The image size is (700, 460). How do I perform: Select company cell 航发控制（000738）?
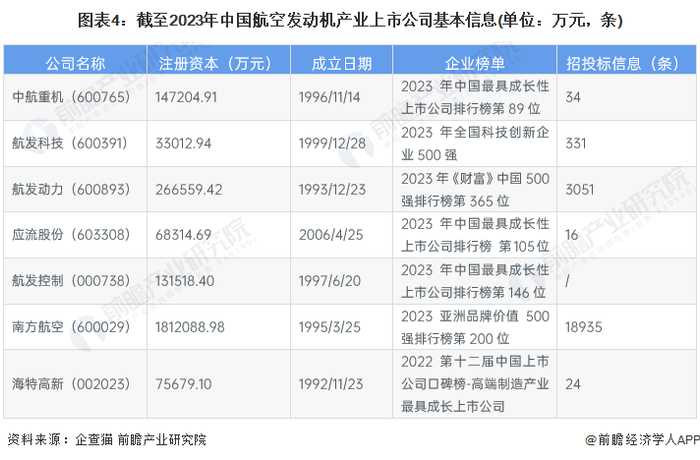[x=71, y=281]
